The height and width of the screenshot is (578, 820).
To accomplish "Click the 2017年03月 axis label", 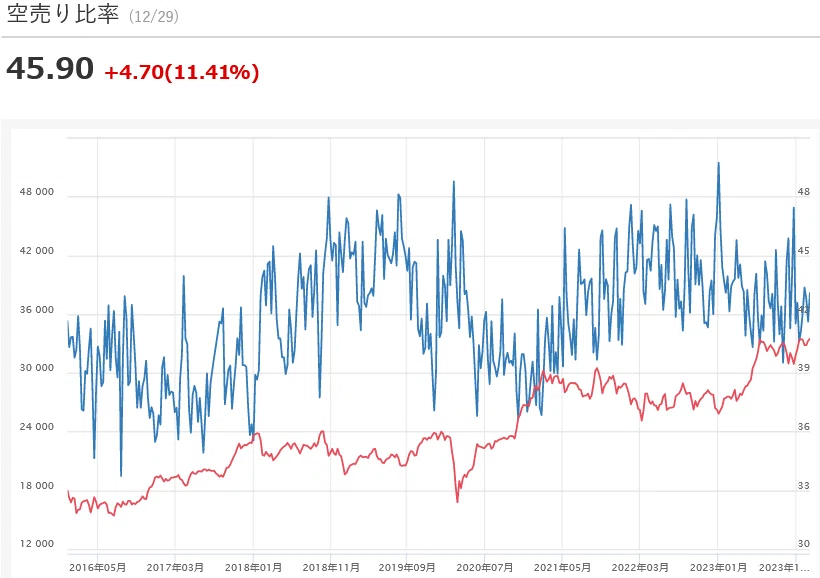I will [175, 568].
